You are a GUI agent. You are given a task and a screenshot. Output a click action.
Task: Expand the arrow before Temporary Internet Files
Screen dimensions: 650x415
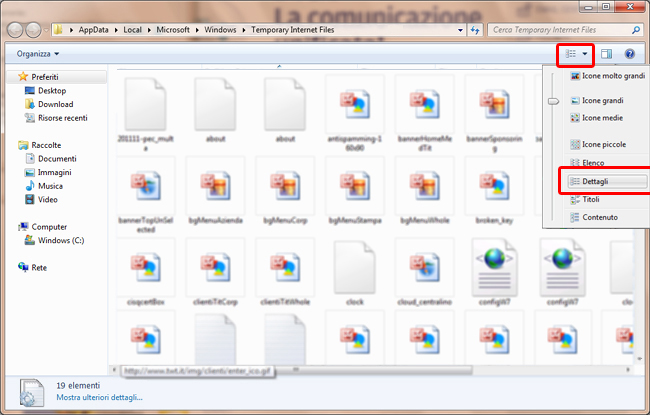coord(244,30)
